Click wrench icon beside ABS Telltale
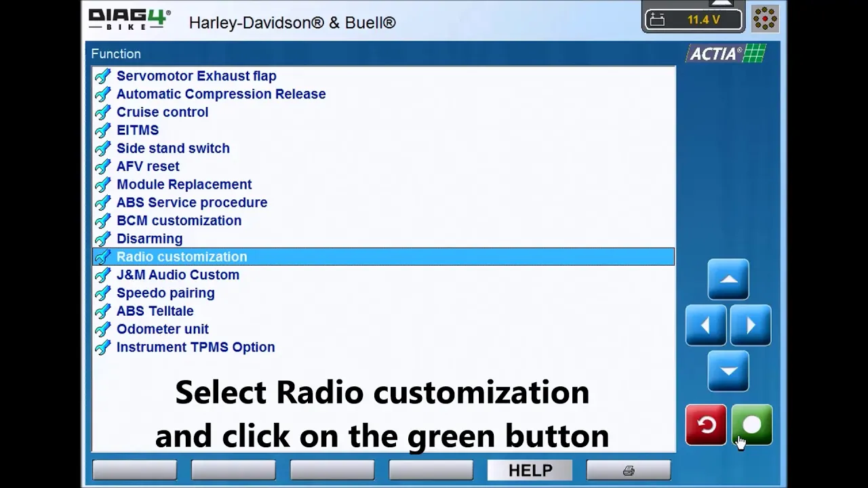Viewport: 868px width, 488px height. click(102, 311)
